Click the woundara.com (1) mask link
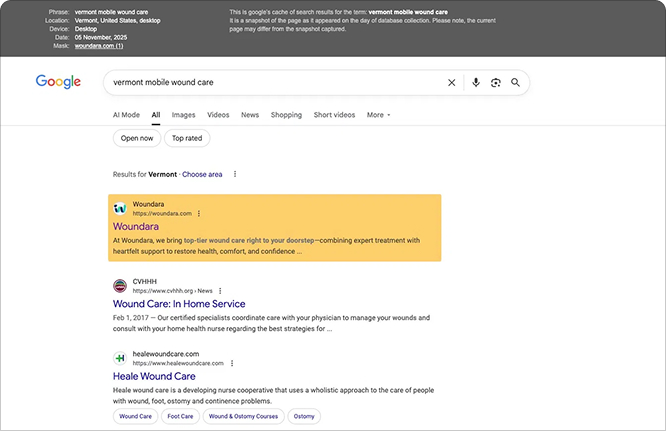 (99, 46)
